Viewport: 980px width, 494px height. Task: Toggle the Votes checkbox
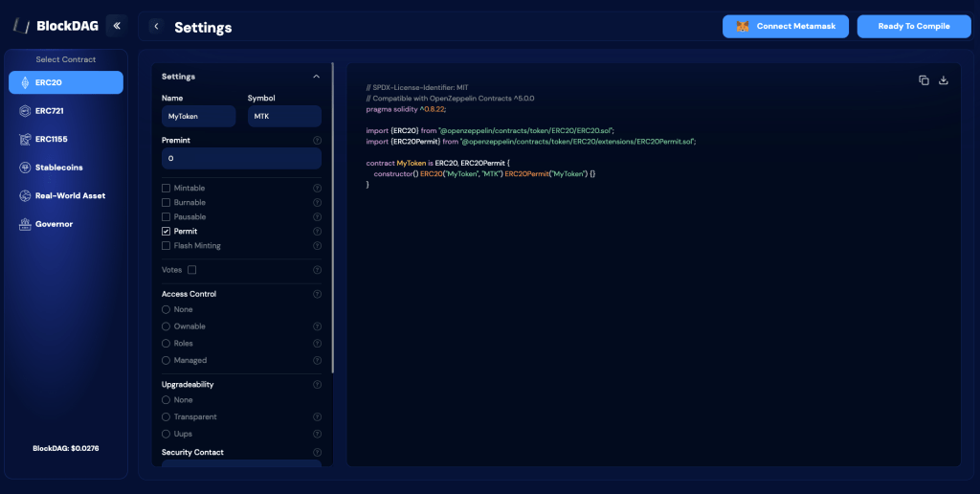(x=192, y=270)
